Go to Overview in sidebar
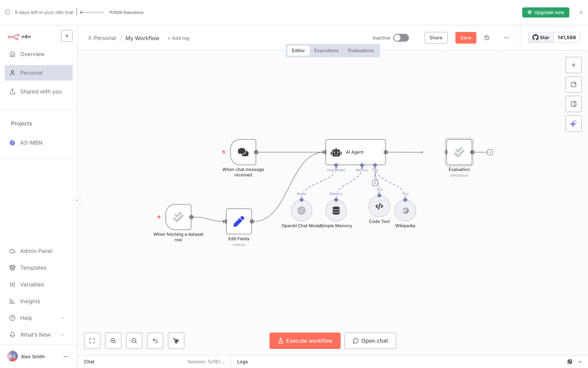The height and width of the screenshot is (368, 588). pyautogui.click(x=39, y=54)
